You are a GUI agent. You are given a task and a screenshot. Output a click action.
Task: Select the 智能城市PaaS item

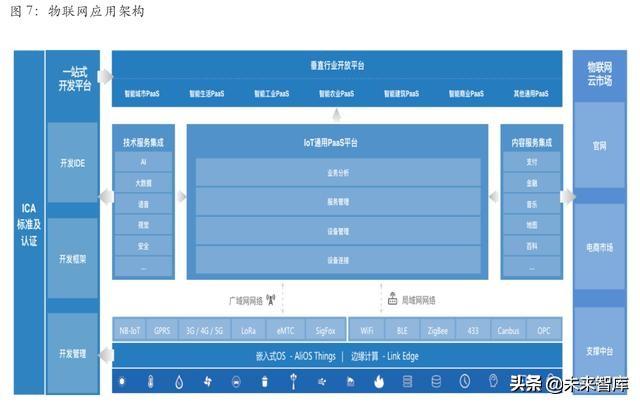(x=145, y=93)
